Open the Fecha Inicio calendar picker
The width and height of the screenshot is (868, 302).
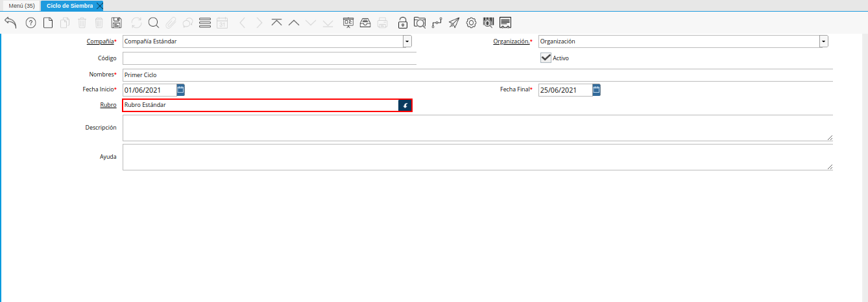pos(181,90)
